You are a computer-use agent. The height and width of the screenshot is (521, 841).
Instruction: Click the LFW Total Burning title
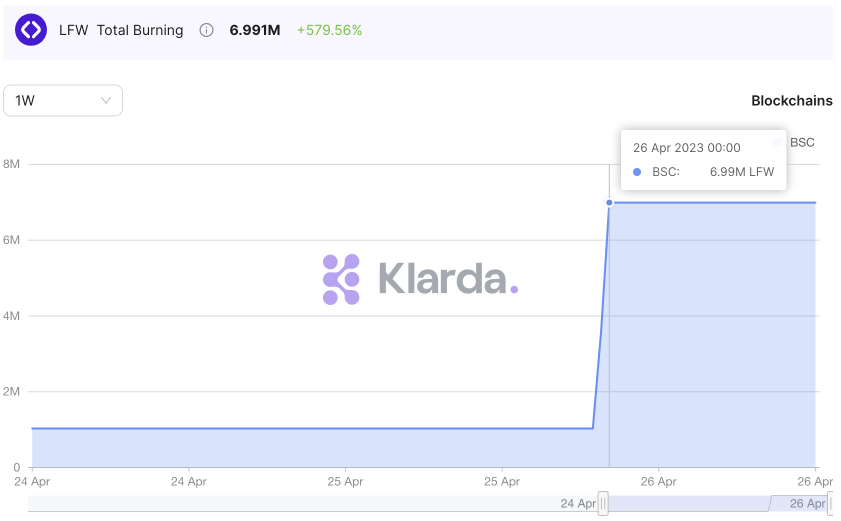point(121,30)
